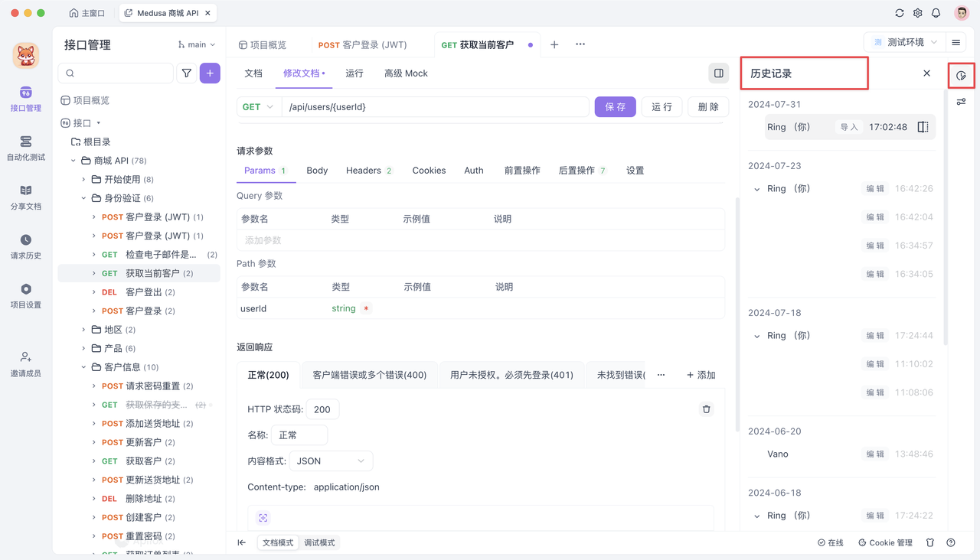Open the JSON 内容格式 dropdown

pyautogui.click(x=332, y=461)
